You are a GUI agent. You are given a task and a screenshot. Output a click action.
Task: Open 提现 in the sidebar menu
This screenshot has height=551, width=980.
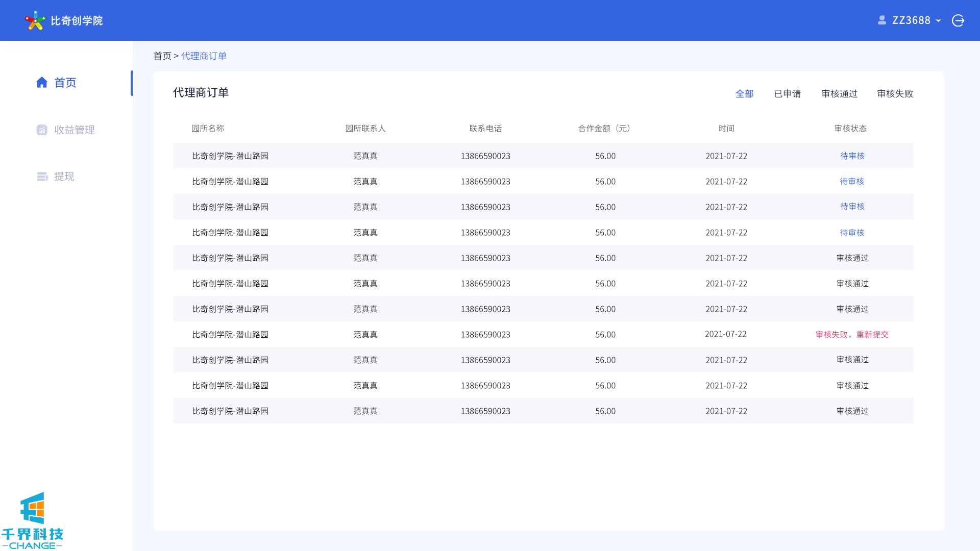coord(64,177)
